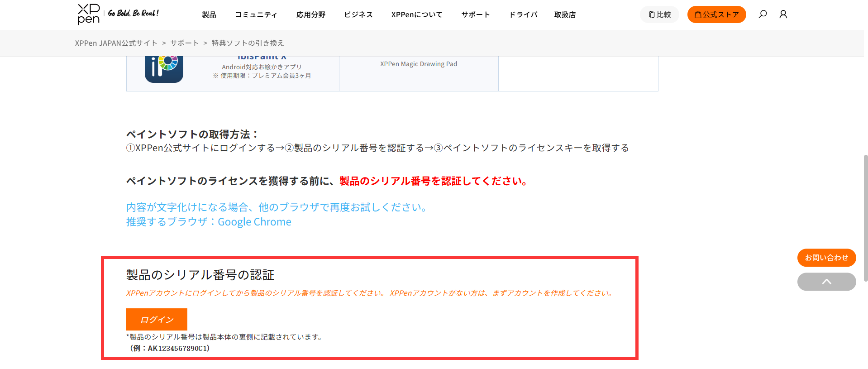Viewport: 868px width, 369px height.
Task: Open the 製品 menu
Action: click(x=209, y=15)
